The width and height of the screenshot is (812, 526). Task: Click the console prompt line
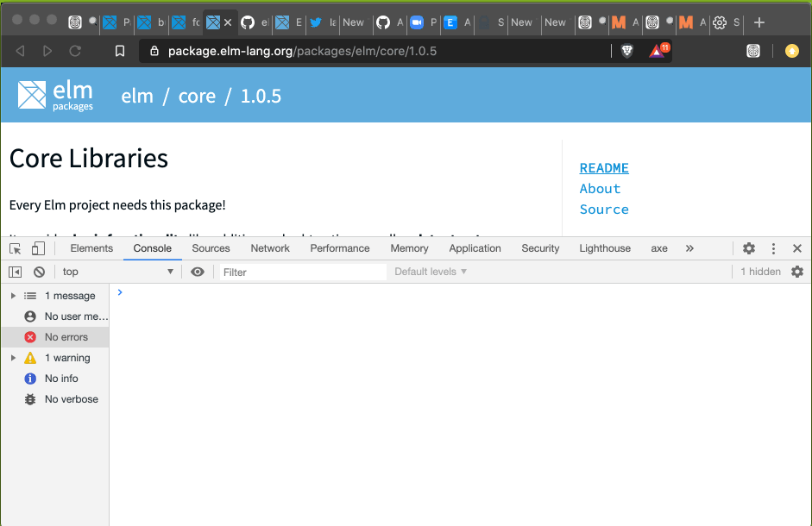pyautogui.click(x=461, y=292)
